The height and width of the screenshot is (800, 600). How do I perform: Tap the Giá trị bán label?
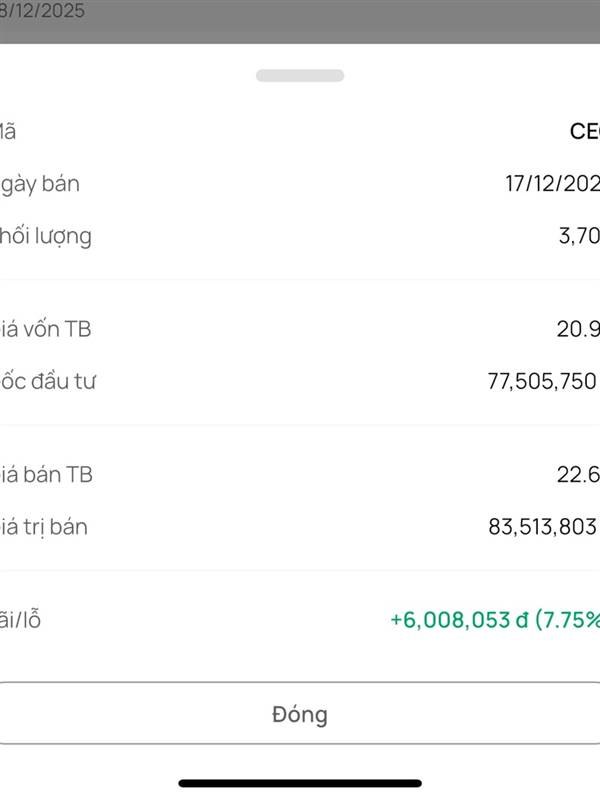pyautogui.click(x=44, y=526)
